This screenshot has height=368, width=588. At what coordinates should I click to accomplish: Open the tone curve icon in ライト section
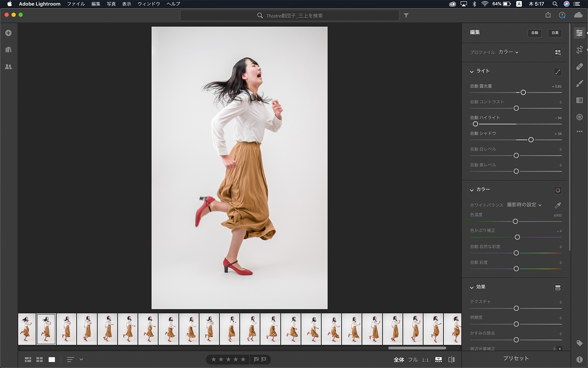point(558,71)
